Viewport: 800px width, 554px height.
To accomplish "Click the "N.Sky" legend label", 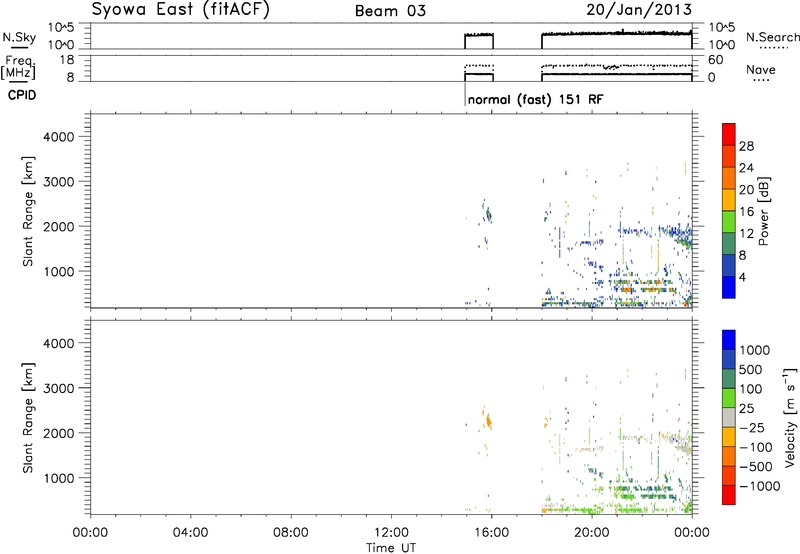I will click(19, 37).
